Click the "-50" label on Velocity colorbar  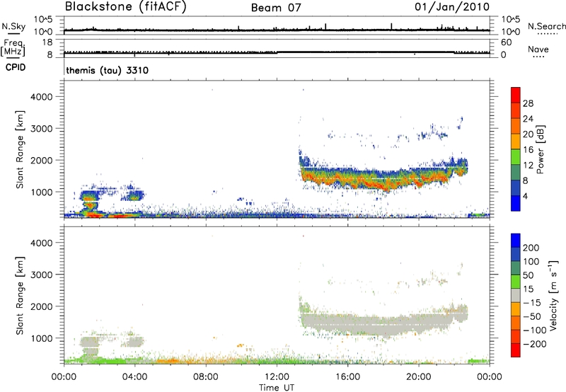pos(532,316)
